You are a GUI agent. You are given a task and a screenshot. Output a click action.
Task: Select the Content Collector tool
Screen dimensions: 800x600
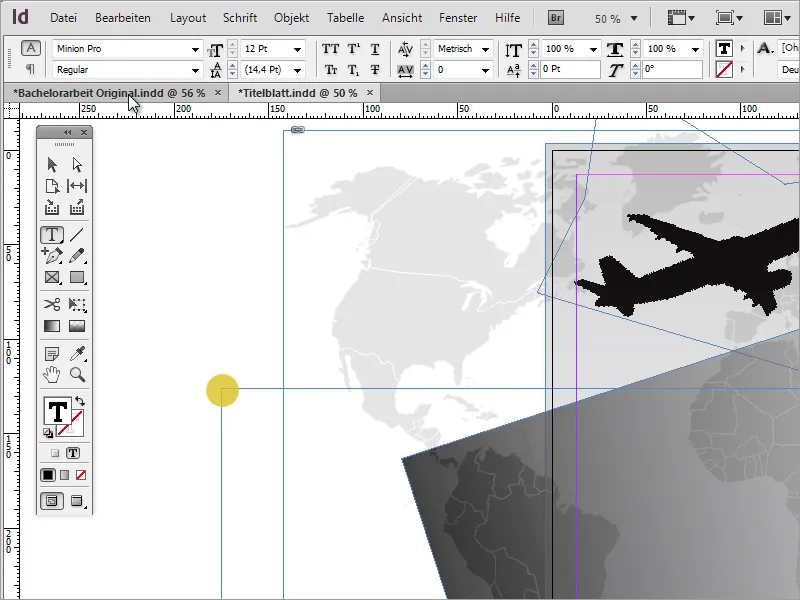52,207
